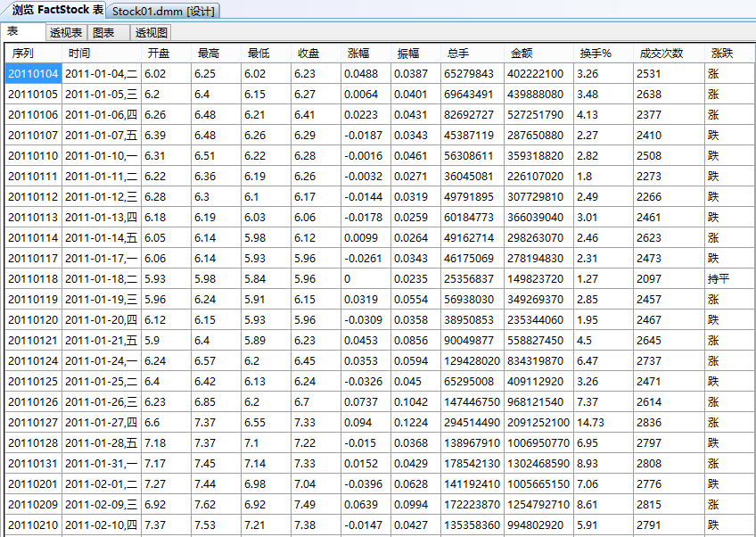This screenshot has height=537, width=756.
Task: Click 开盘 value 7.18
Action: tap(167, 443)
